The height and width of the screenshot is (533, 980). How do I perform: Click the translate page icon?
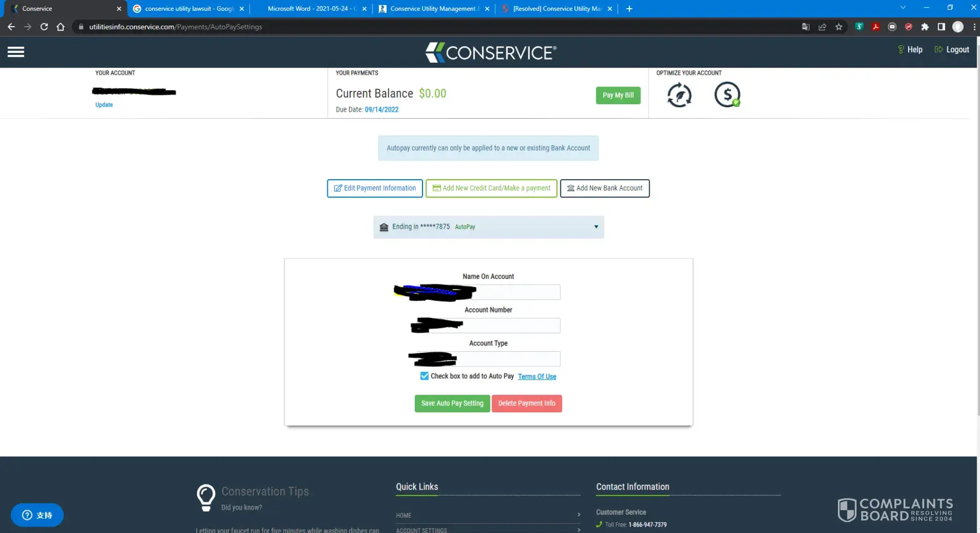point(806,27)
